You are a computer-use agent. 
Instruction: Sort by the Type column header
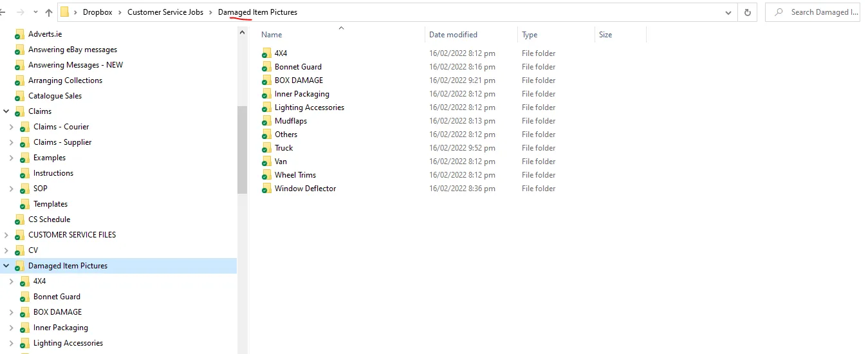pos(530,35)
